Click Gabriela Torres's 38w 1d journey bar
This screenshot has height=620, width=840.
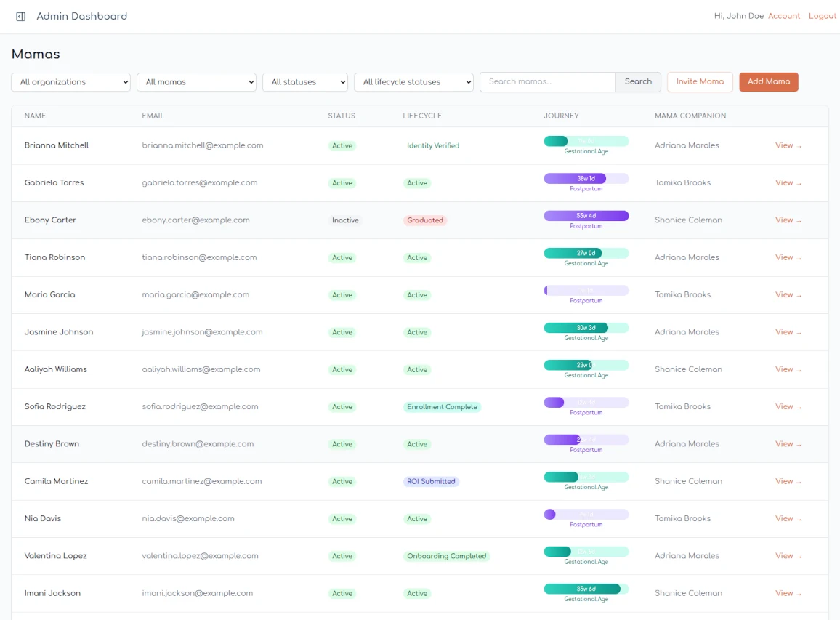tap(586, 179)
